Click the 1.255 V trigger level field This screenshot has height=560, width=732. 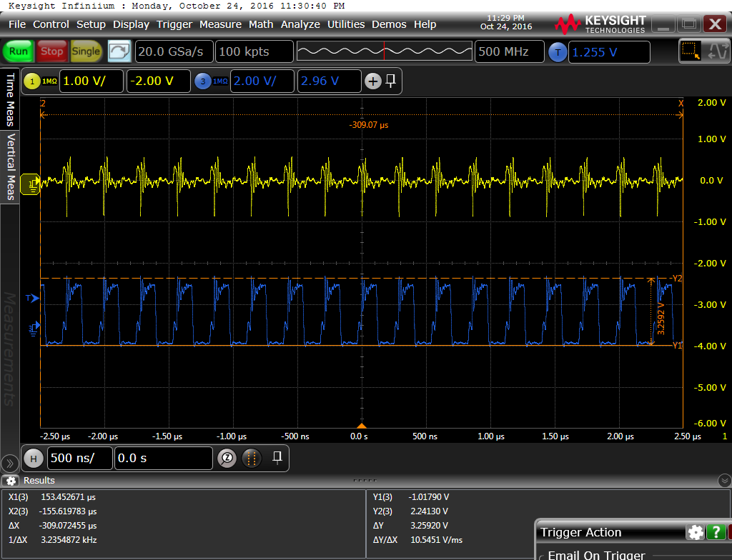[609, 52]
